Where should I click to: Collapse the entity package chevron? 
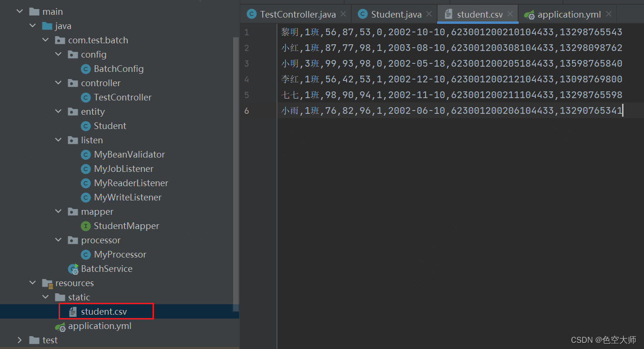tap(58, 111)
